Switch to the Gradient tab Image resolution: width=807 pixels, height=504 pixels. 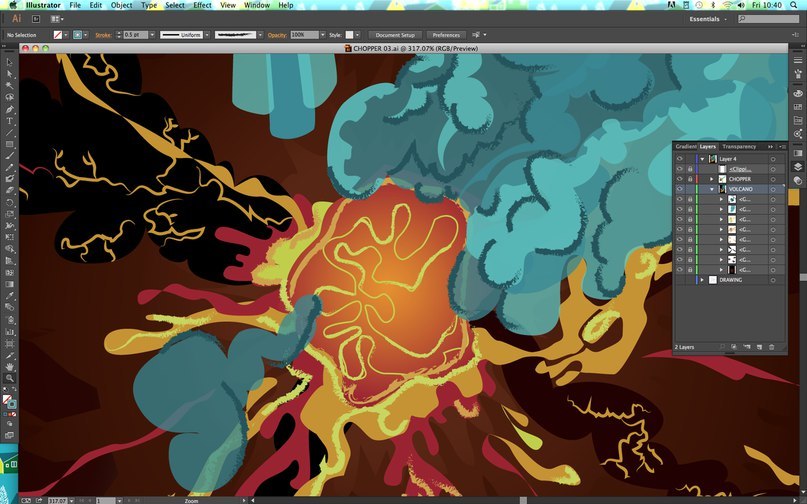click(686, 147)
